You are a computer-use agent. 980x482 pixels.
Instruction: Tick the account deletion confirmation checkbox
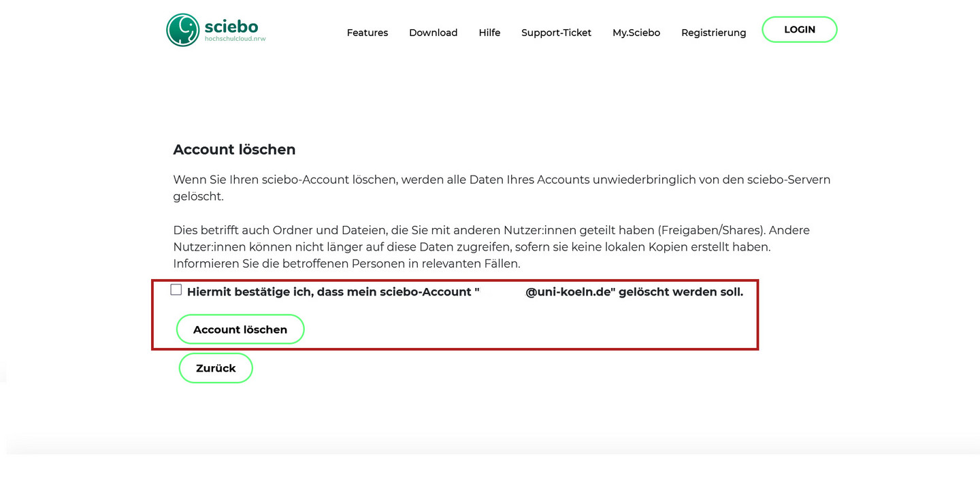[x=176, y=289]
